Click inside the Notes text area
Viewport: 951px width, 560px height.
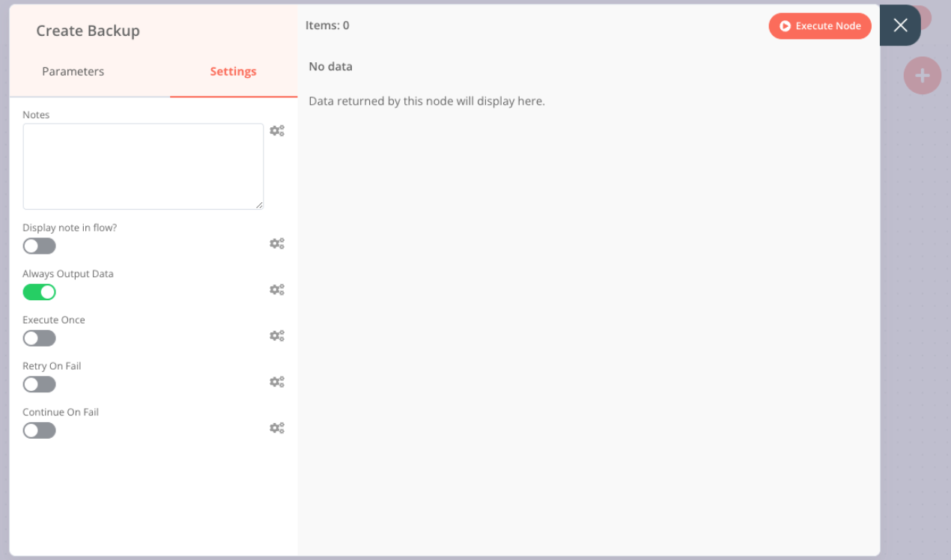tap(142, 165)
